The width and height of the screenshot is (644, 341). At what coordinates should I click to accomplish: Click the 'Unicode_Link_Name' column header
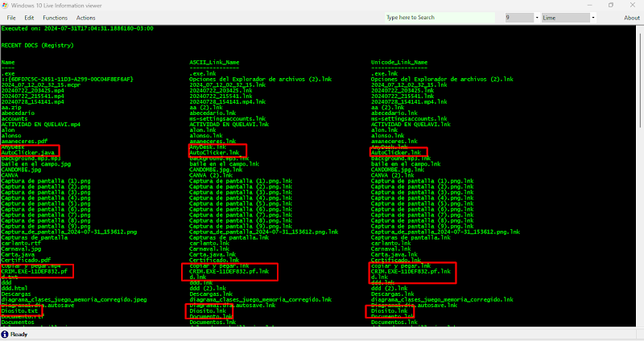399,63
